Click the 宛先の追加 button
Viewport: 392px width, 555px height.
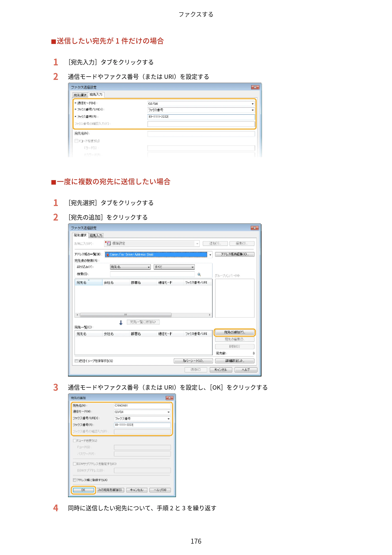(x=235, y=332)
